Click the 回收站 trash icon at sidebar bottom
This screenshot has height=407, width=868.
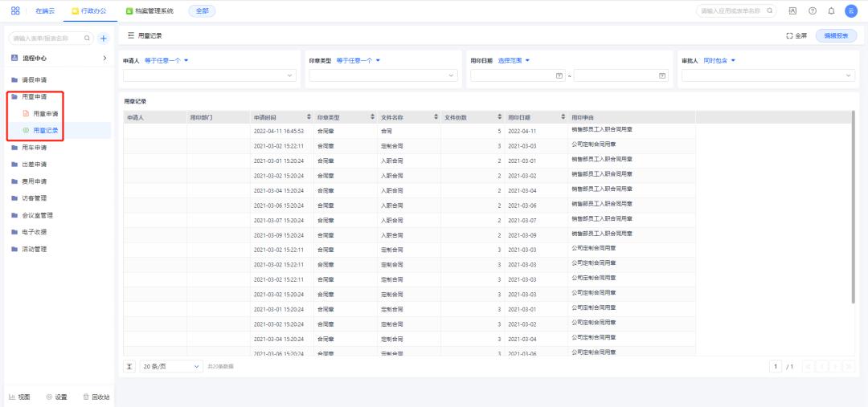pos(86,397)
